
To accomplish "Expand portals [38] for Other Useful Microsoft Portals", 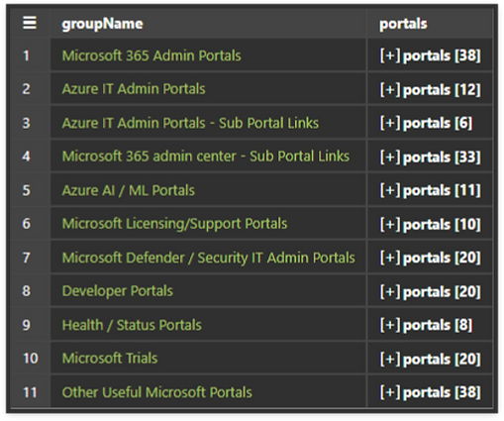I will click(x=430, y=392).
